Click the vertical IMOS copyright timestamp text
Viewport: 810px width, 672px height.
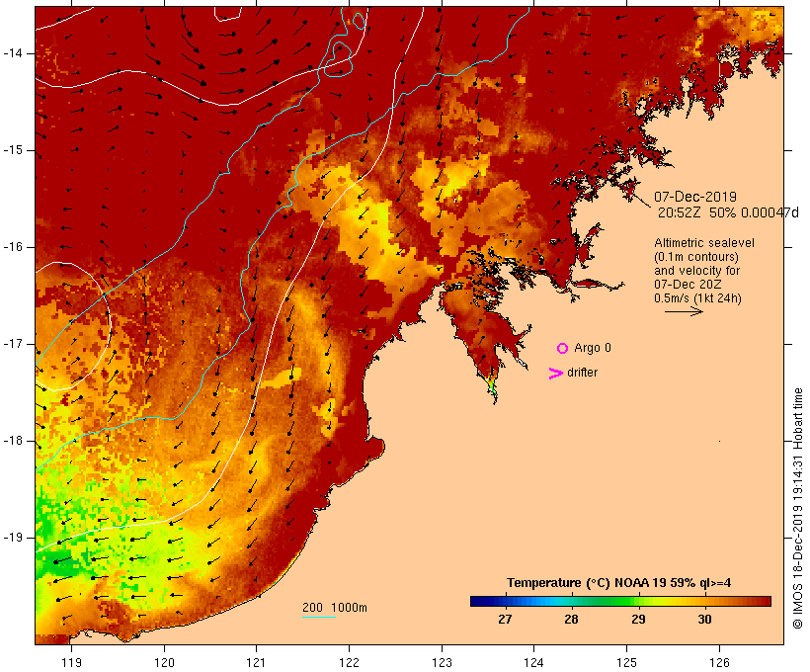click(798, 509)
